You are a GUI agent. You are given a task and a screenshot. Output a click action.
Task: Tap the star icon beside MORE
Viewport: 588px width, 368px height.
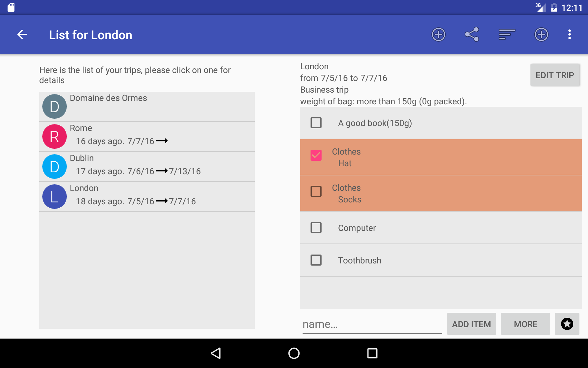[567, 324]
